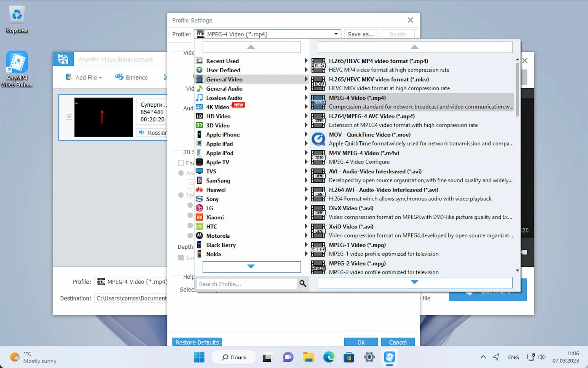The width and height of the screenshot is (588, 368).
Task: Click the Lossless Audio music note icon
Action: [199, 97]
